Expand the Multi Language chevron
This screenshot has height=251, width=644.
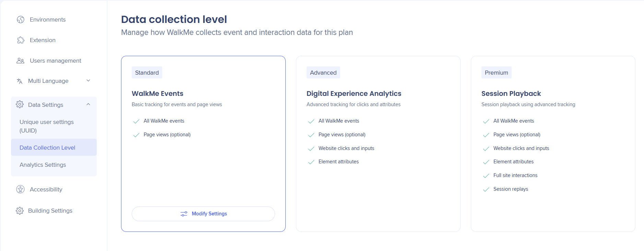tap(88, 81)
